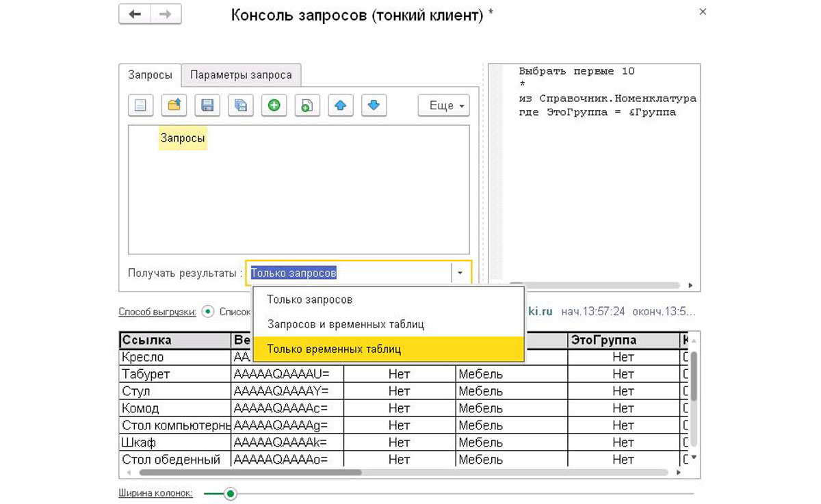
Task: Open a query file with folder icon
Action: click(x=174, y=105)
